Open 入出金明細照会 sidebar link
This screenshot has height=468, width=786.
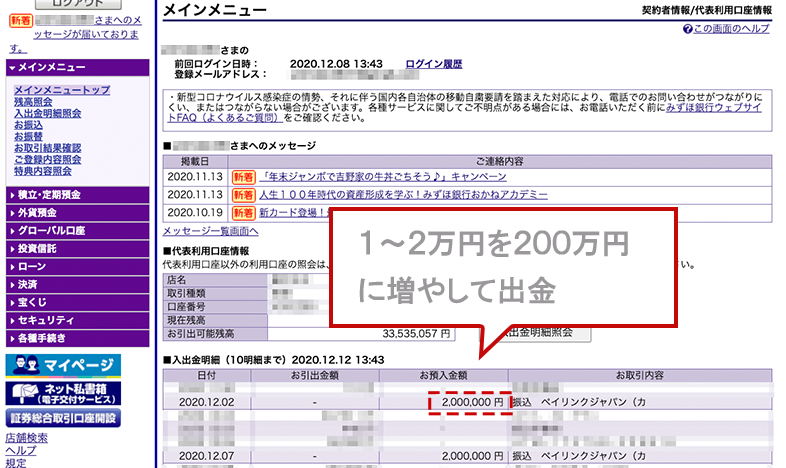click(x=48, y=113)
